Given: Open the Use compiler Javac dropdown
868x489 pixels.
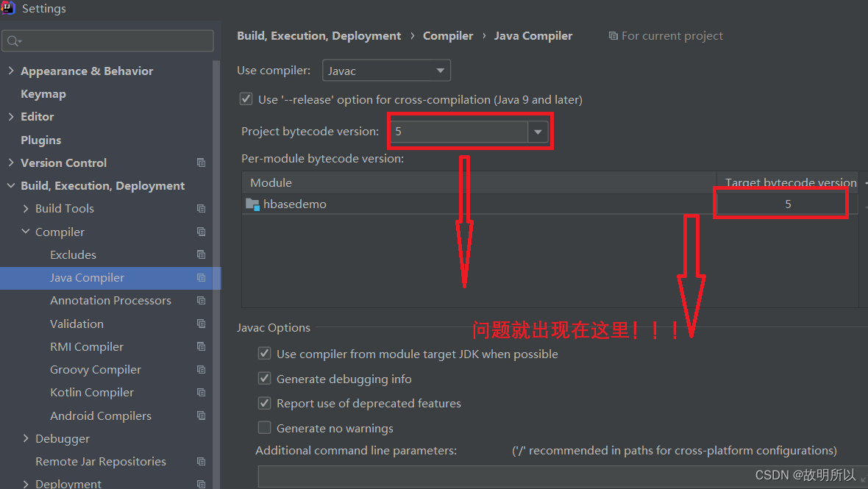Looking at the screenshot, I should [x=386, y=71].
